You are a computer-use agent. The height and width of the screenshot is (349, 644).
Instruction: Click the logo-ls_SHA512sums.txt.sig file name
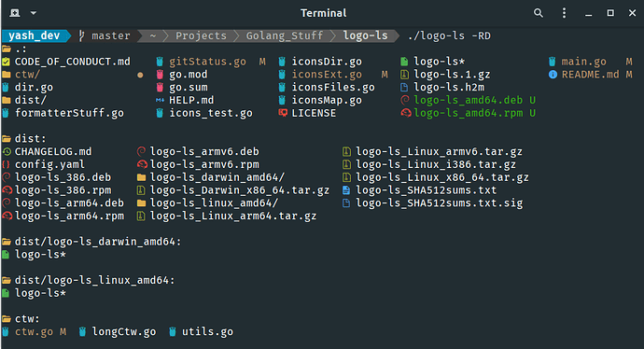(439, 202)
